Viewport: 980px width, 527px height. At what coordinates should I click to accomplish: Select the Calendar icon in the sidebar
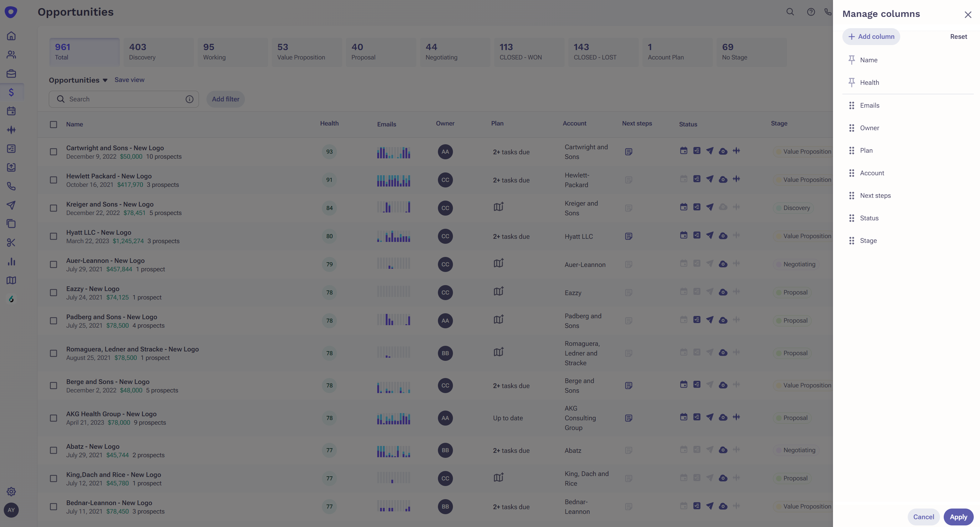click(x=11, y=111)
